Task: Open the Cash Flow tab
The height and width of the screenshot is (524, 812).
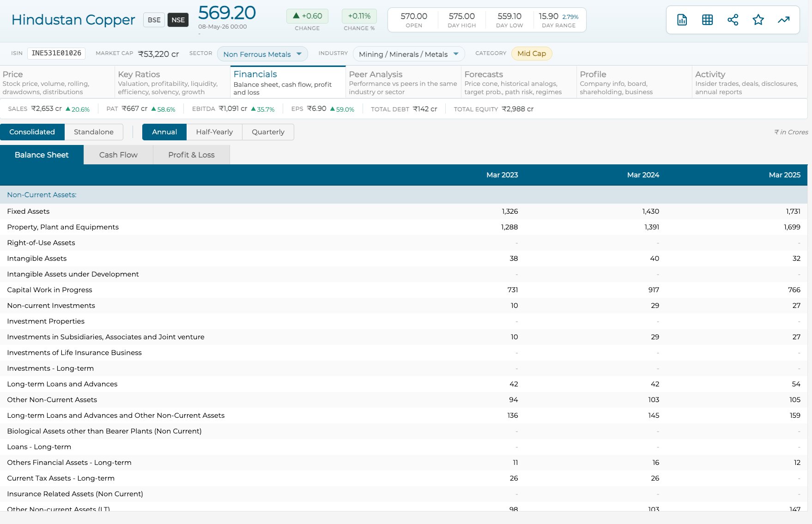Action: point(118,155)
